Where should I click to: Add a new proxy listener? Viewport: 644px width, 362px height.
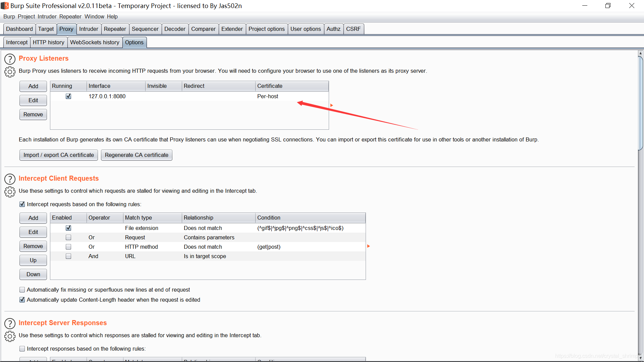[x=33, y=86]
